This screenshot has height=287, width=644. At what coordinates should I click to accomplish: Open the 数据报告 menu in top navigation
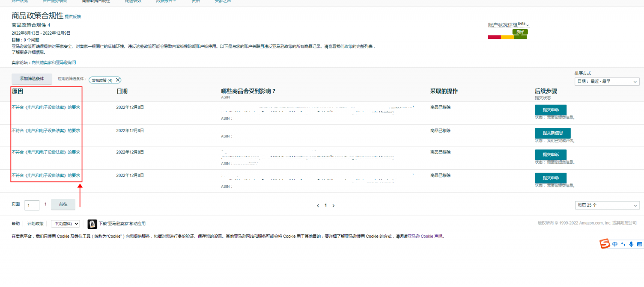166,1
